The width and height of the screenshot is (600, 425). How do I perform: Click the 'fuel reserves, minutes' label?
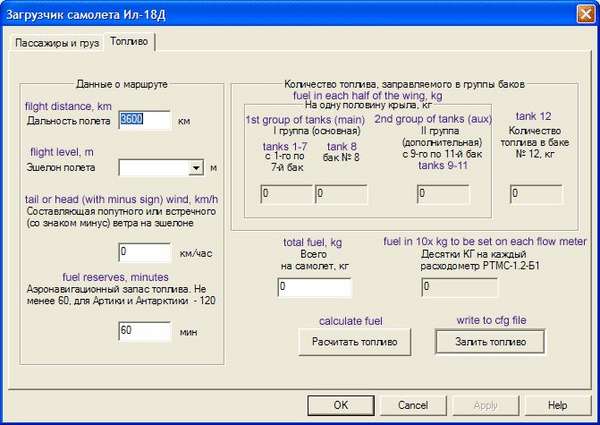(x=115, y=277)
